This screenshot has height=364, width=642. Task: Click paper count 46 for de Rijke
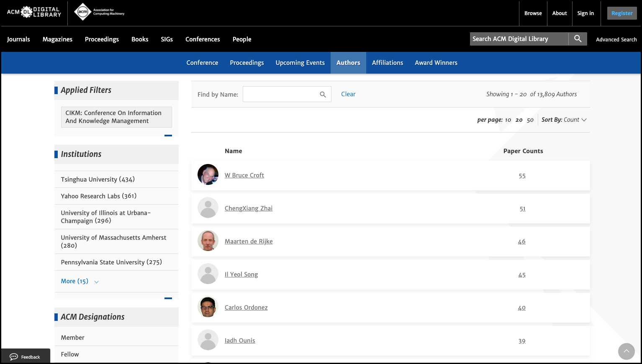tap(521, 242)
